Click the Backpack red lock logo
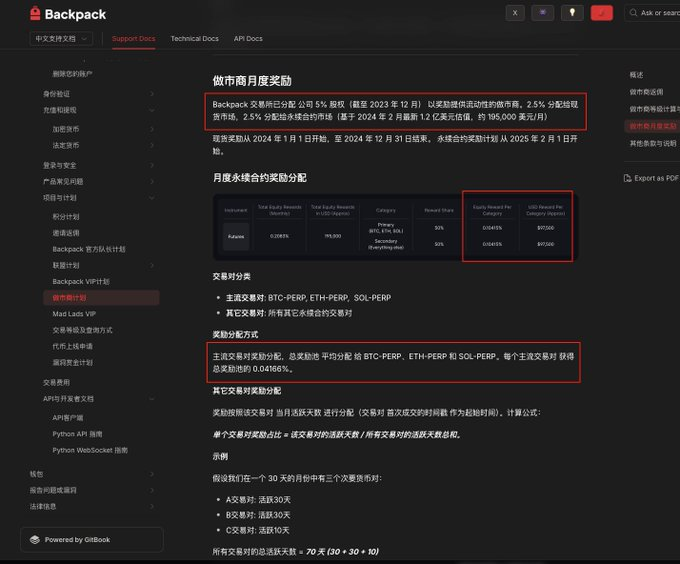 [35, 14]
